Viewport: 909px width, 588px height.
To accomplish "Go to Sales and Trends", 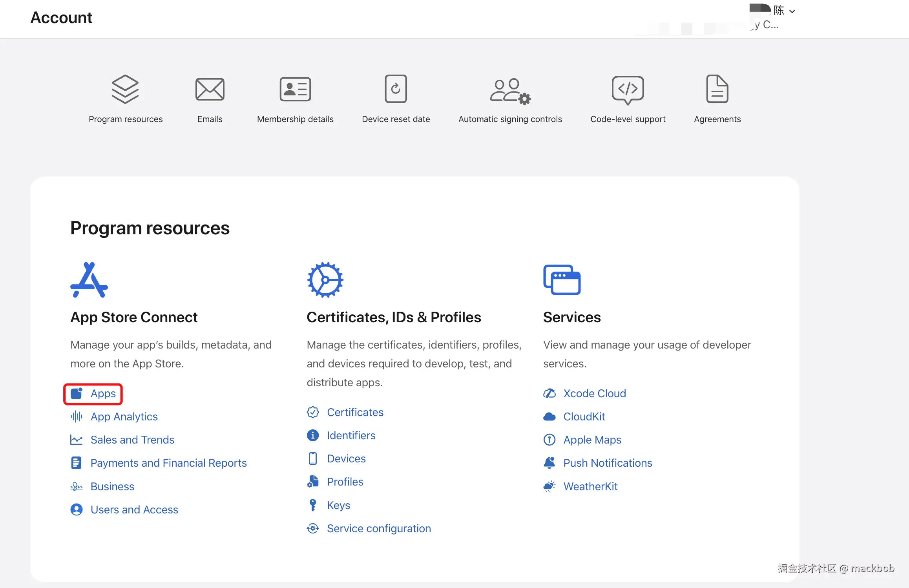I will point(133,440).
